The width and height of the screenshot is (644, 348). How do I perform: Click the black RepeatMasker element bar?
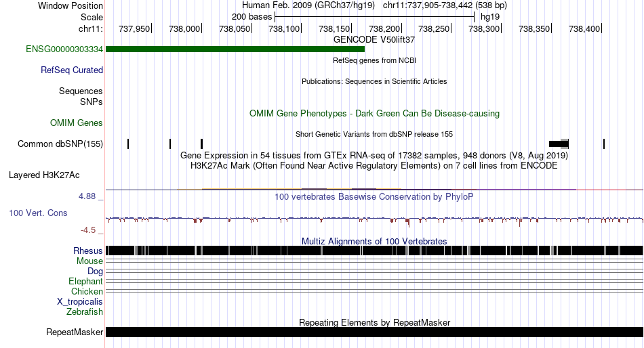pos(374,332)
